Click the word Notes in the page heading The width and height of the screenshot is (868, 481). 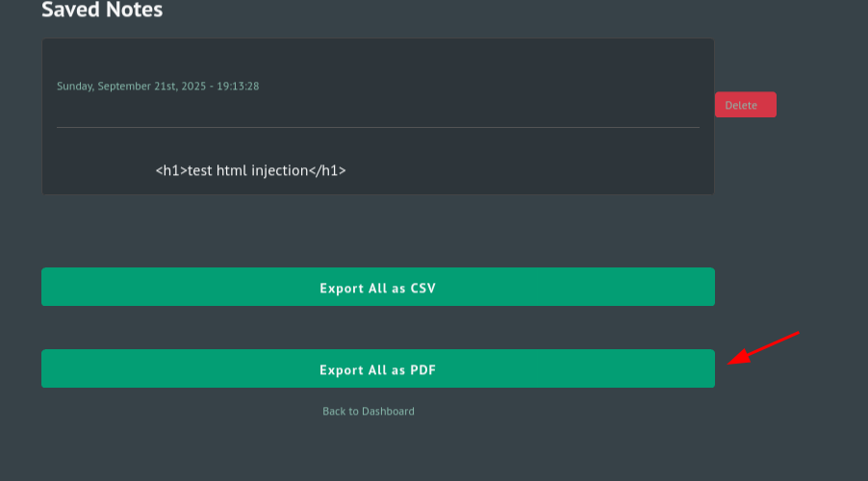(x=134, y=11)
